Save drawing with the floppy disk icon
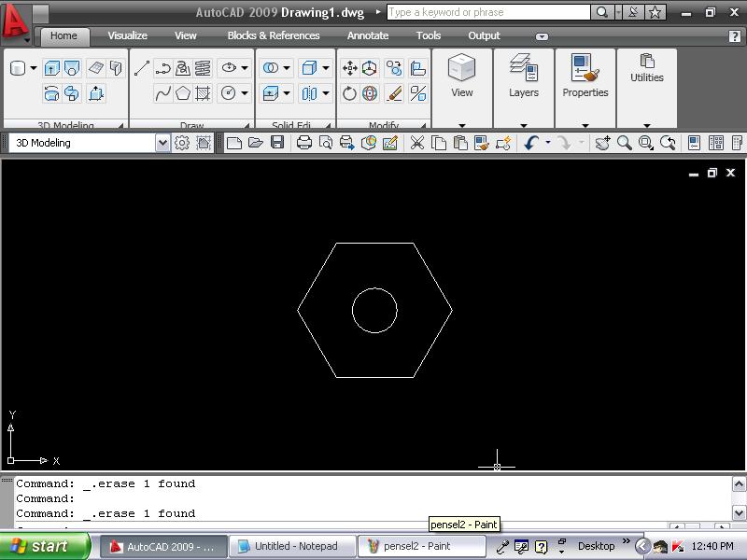 (x=277, y=143)
